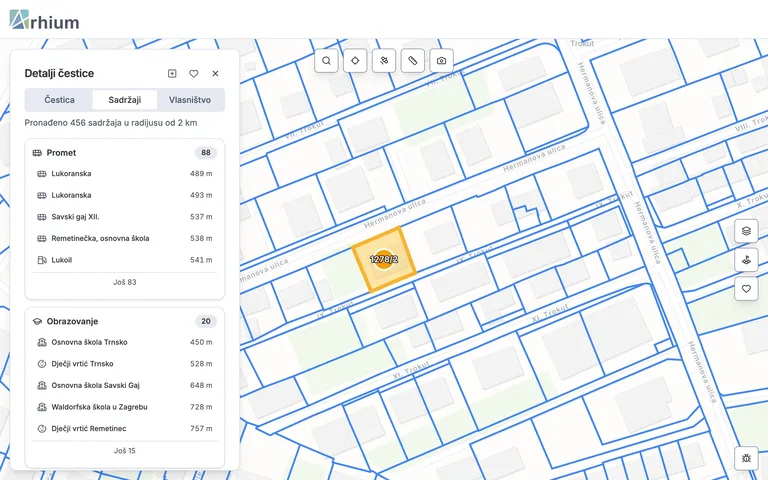
Task: Click the 541 m distance for Lukoil
Action: click(201, 260)
